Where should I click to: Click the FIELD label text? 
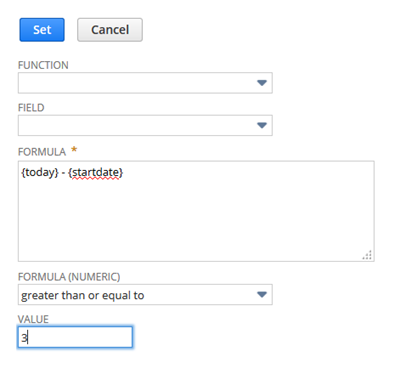tap(31, 108)
